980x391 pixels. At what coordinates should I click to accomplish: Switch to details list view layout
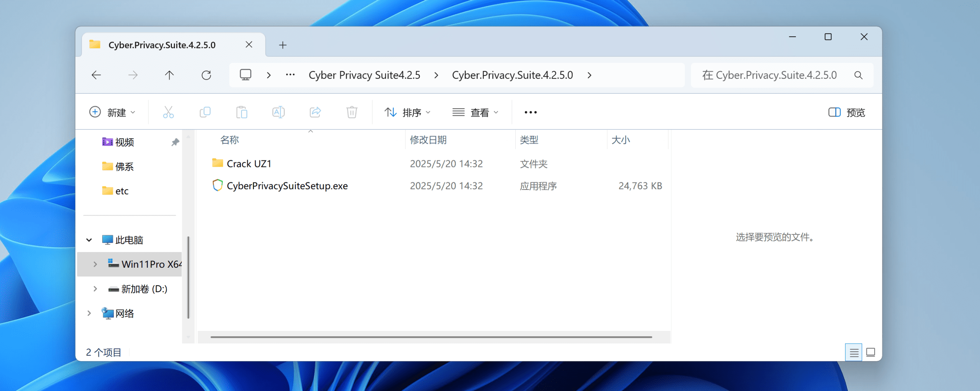[x=853, y=352]
